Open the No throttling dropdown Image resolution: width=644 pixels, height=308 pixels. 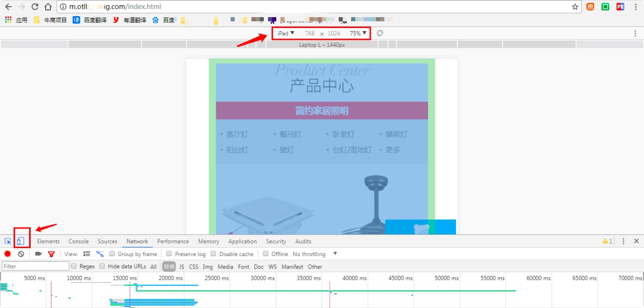point(315,254)
